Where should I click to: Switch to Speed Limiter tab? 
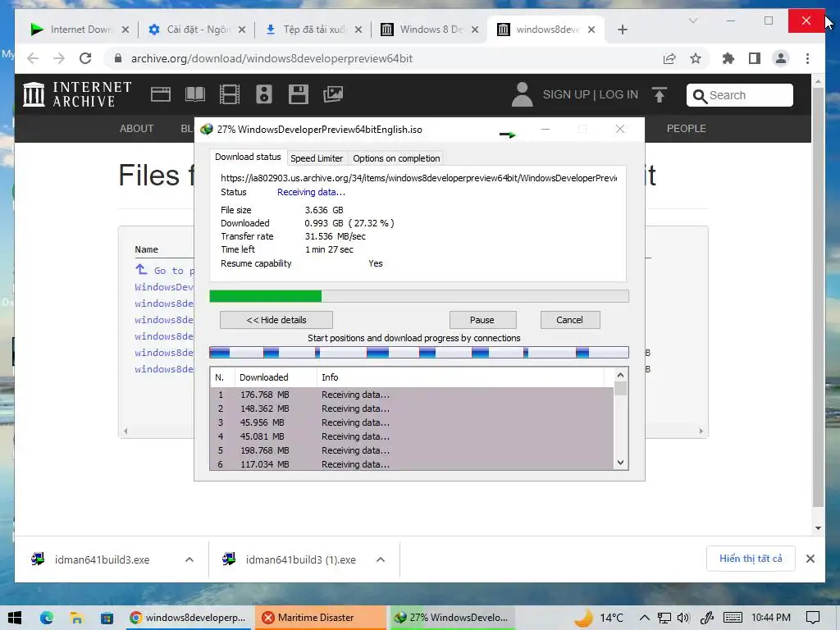[x=317, y=158]
